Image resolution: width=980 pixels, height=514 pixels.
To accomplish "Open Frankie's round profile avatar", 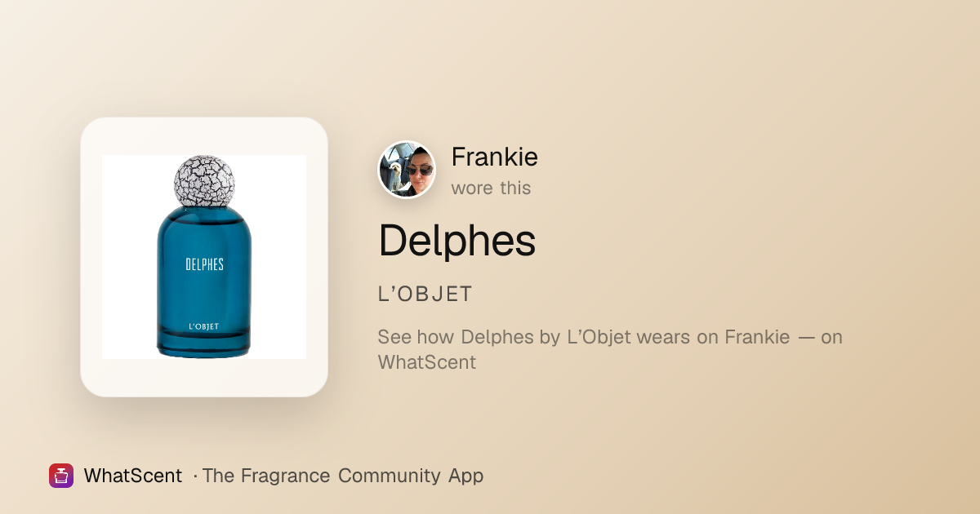I will click(407, 170).
